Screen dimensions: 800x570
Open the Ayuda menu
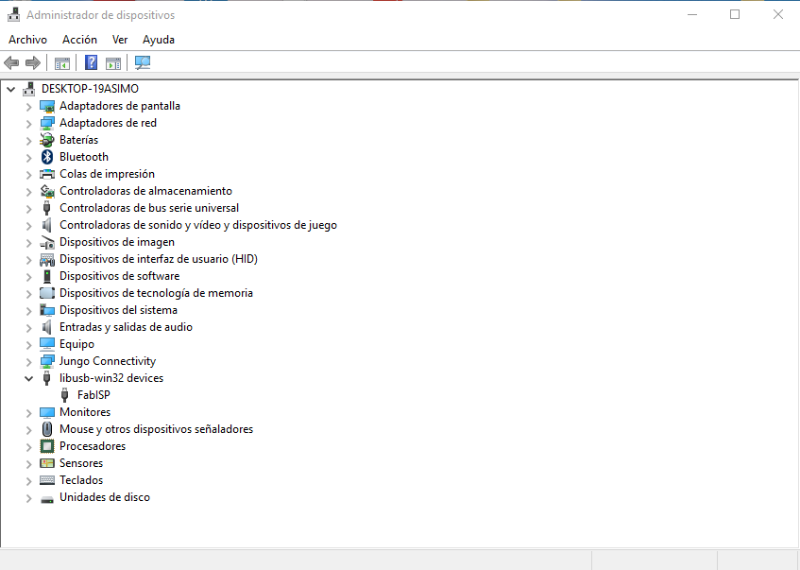click(x=158, y=40)
